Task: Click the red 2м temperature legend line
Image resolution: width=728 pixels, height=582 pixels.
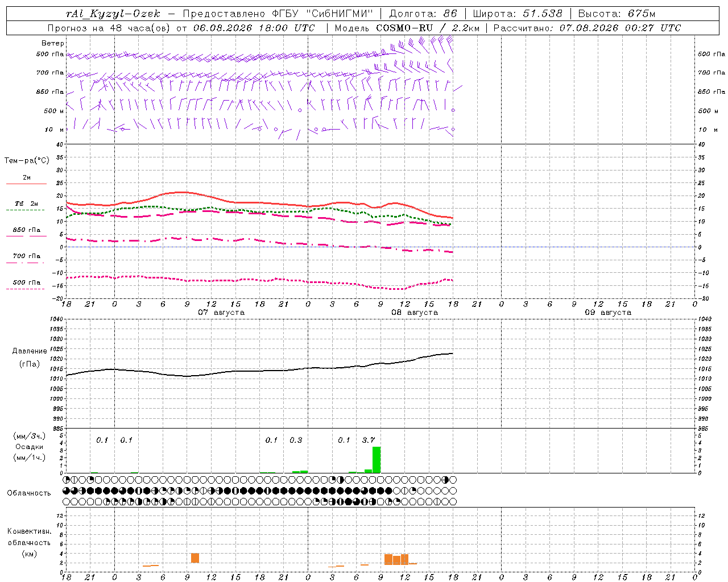Action: 26,184
